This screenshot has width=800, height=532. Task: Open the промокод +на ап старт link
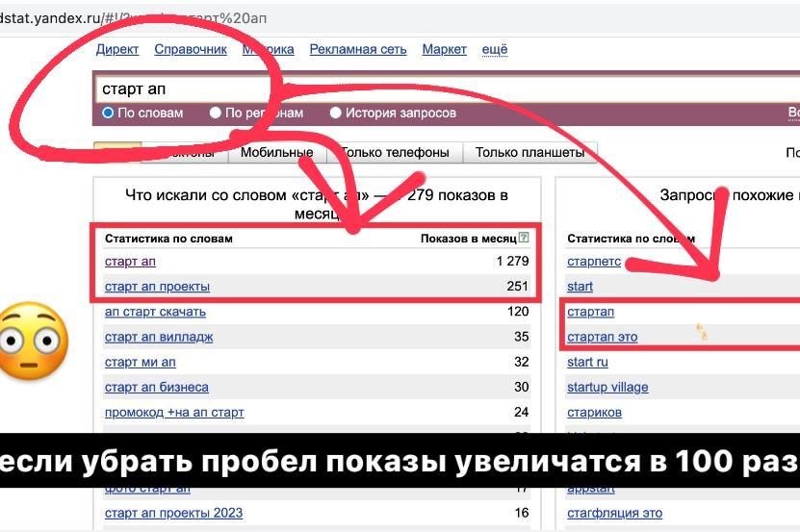174,412
